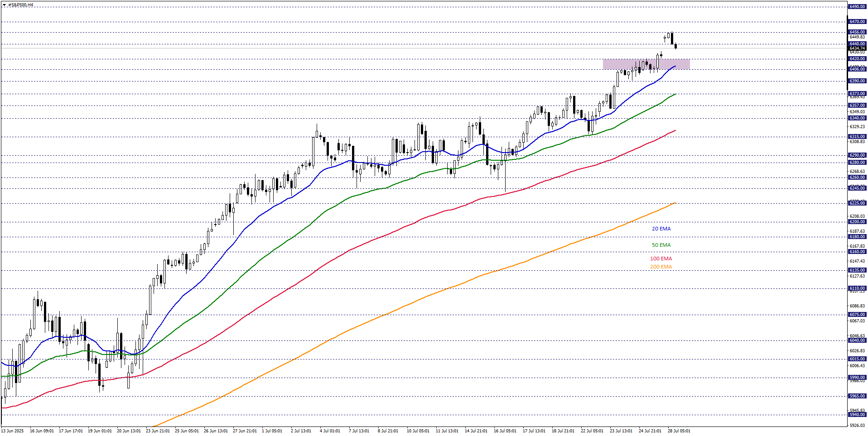The height and width of the screenshot is (436, 868).
Task: Select the 6040.00 price level label
Action: tap(857, 340)
